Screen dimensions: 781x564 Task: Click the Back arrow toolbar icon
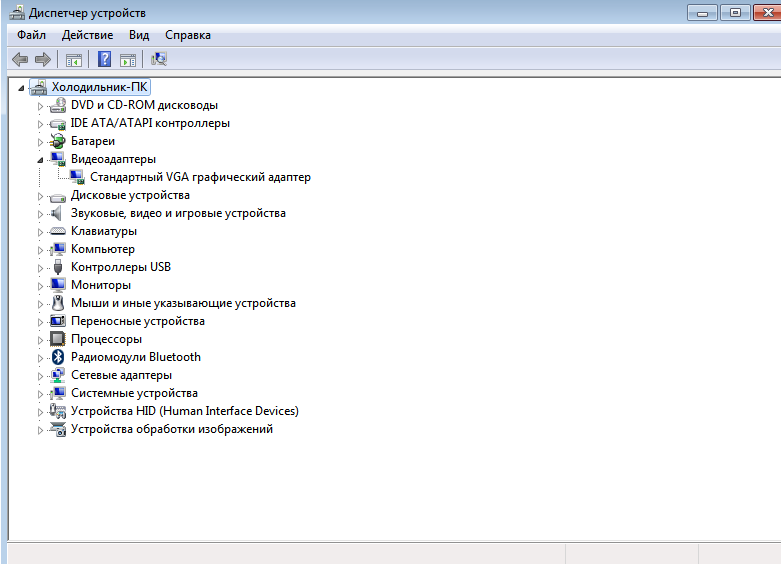point(20,60)
